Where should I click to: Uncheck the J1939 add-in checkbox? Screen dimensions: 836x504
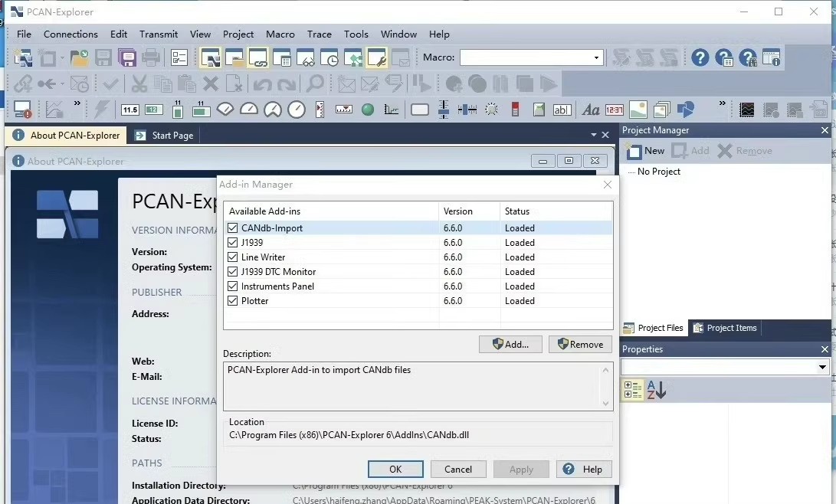tap(232, 242)
